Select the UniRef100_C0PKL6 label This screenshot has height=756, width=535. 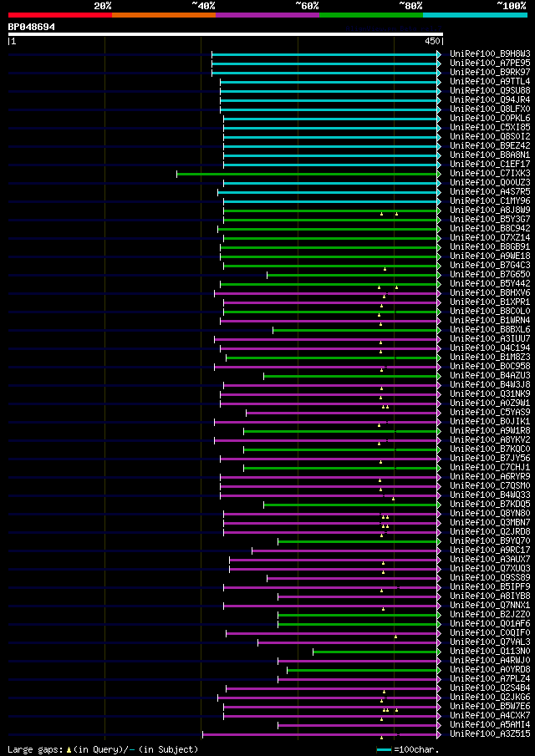tap(490, 118)
